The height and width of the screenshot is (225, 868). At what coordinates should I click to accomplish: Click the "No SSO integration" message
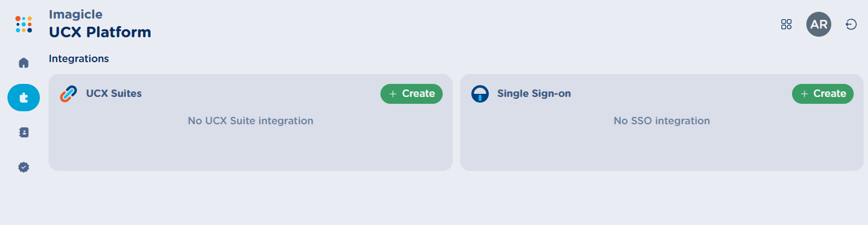pos(662,121)
